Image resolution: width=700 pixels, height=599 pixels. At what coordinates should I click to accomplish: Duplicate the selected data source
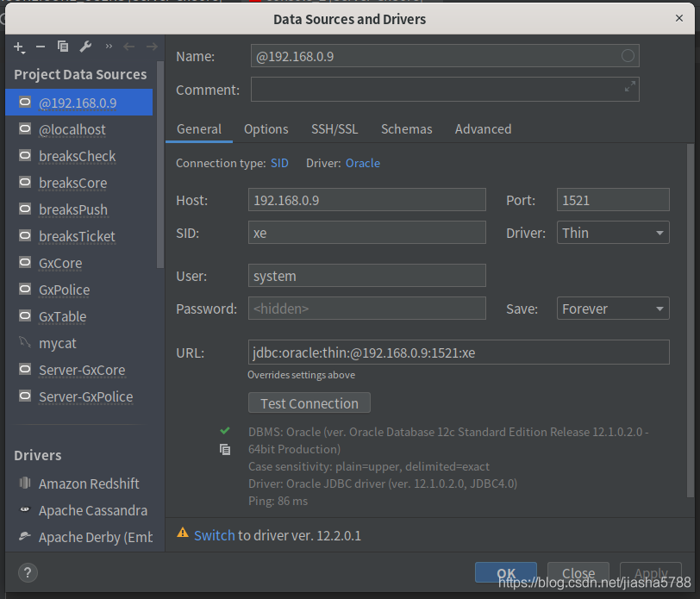point(63,47)
